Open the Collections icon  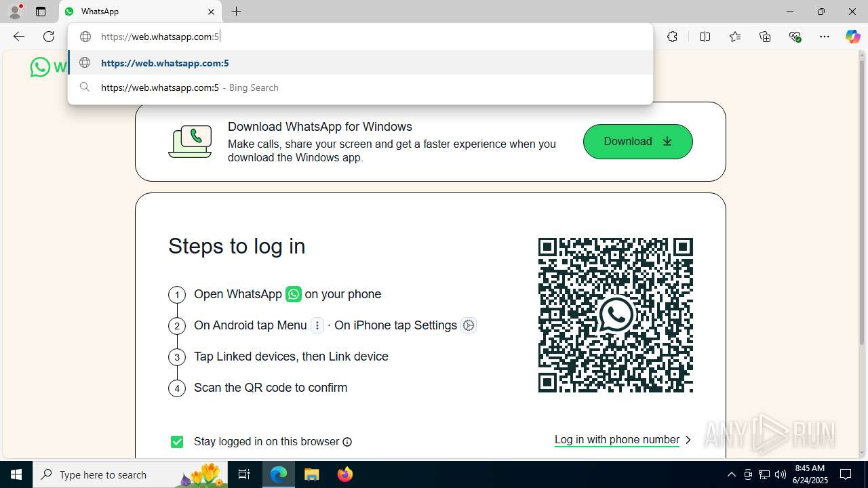(x=765, y=37)
